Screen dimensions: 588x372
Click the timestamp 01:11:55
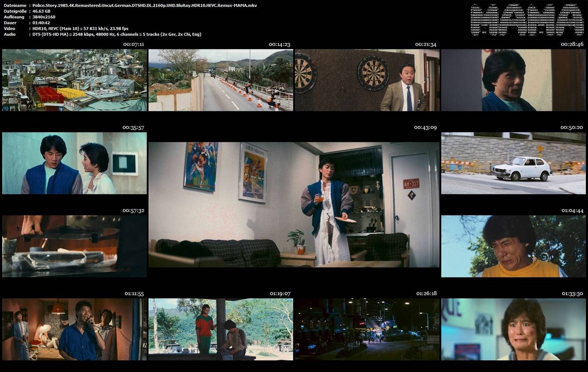(134, 293)
